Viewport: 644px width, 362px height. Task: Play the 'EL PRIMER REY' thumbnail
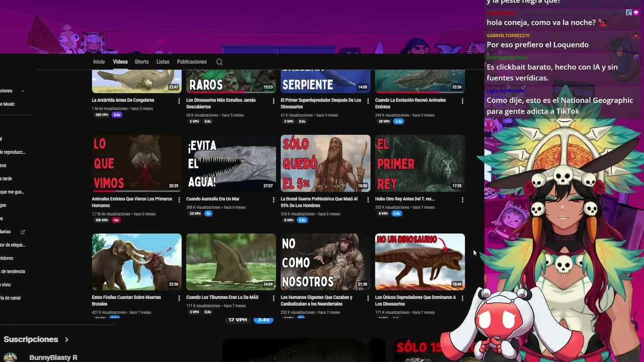click(x=420, y=163)
